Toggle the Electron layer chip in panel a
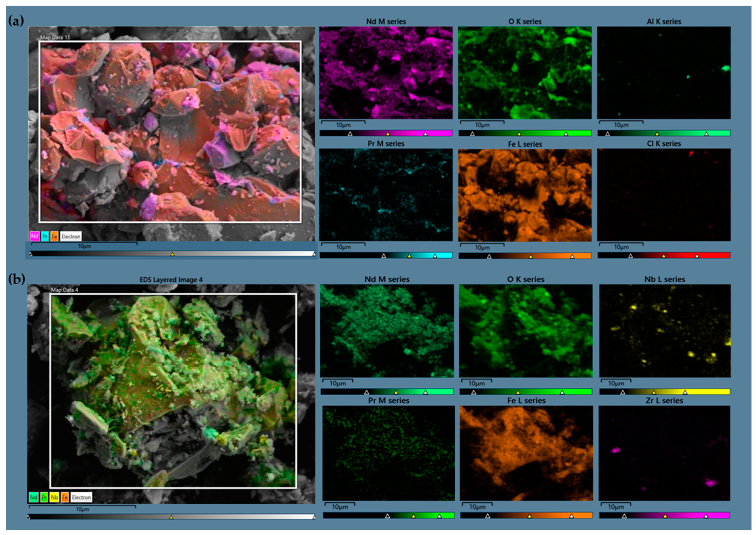This screenshot has width=756, height=535. click(x=70, y=236)
